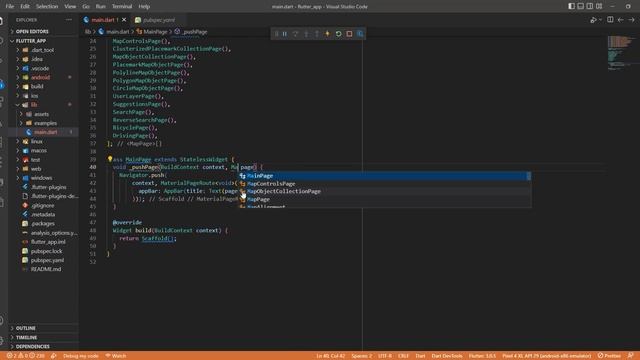This screenshot has height=360, width=640.
Task: Expand the windows folder
Action: [x=43, y=178]
